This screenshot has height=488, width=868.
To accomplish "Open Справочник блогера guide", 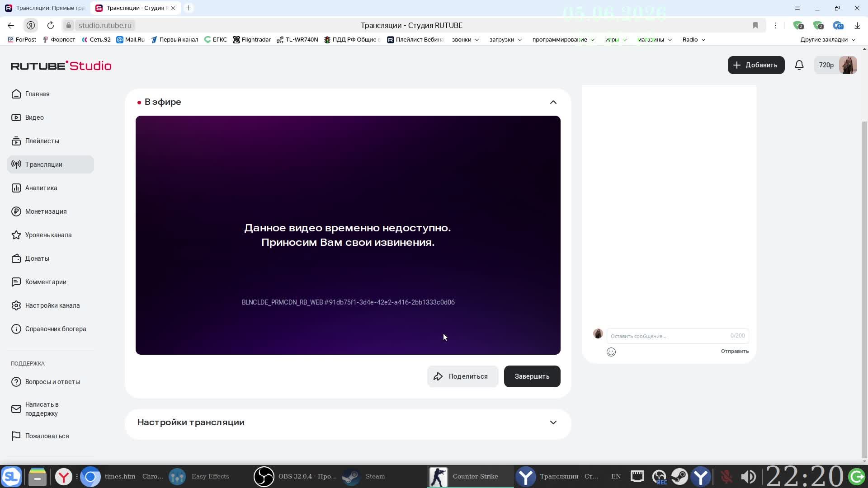I will 51,329.
